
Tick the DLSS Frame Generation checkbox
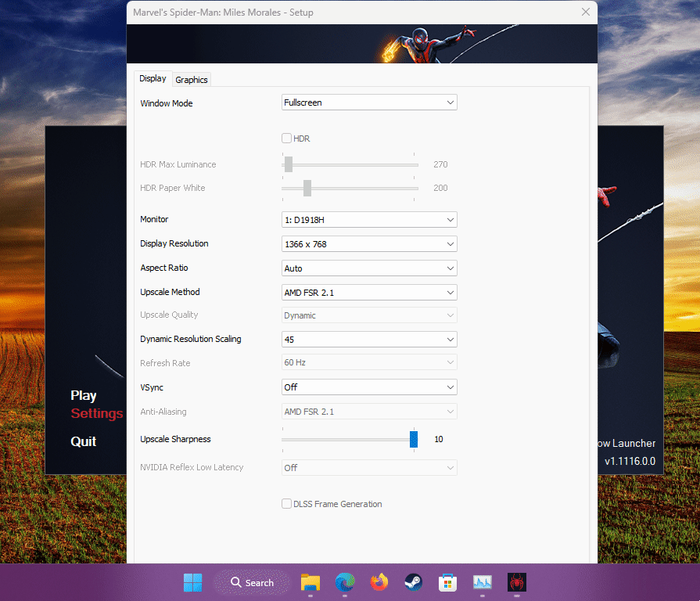tap(286, 504)
